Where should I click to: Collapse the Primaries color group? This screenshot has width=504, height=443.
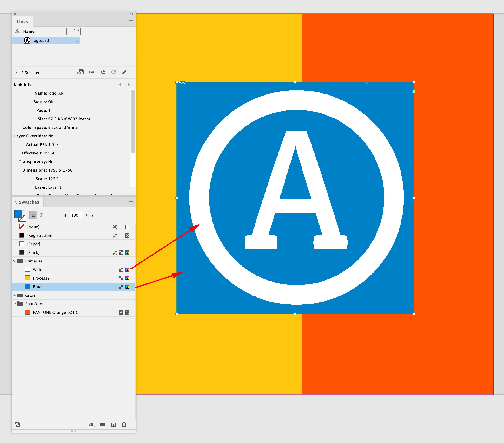[15, 261]
